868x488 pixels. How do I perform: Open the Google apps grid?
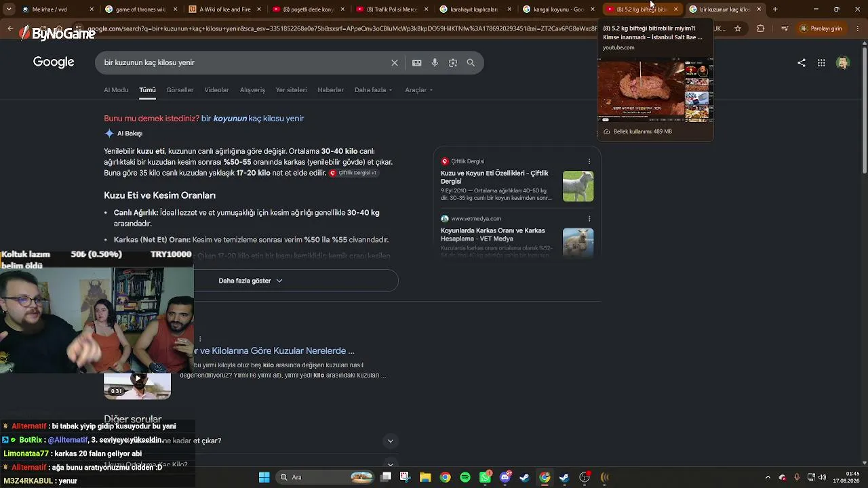pos(821,62)
